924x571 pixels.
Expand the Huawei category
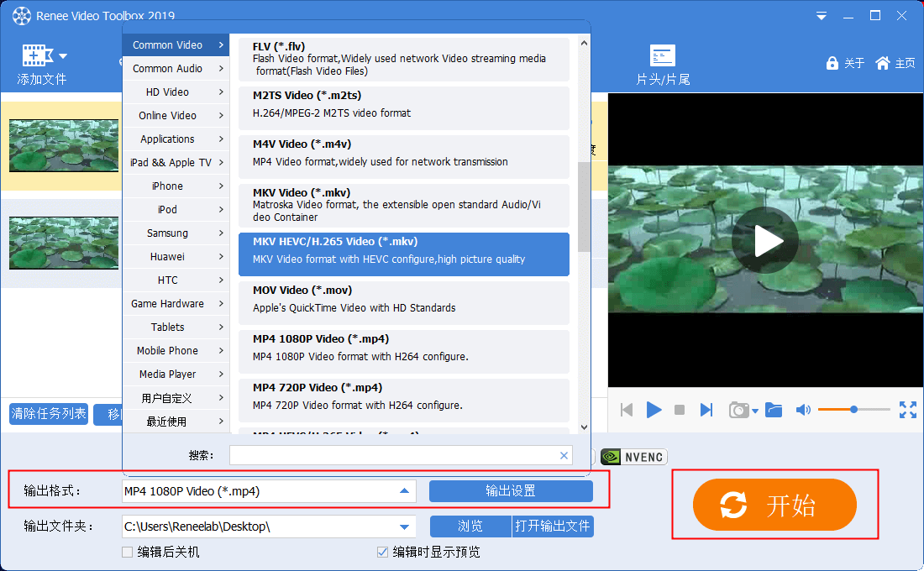(x=176, y=257)
